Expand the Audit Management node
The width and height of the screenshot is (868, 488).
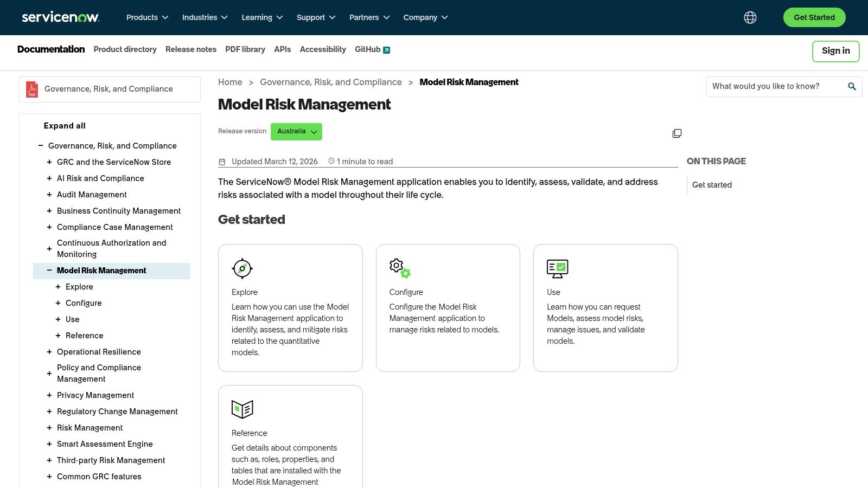(49, 195)
